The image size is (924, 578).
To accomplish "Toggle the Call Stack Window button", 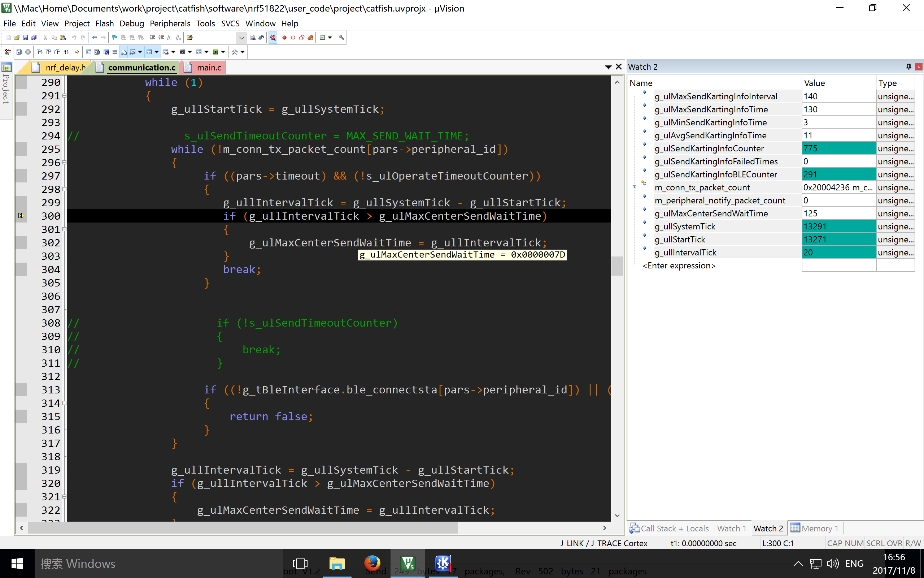I will (x=124, y=52).
